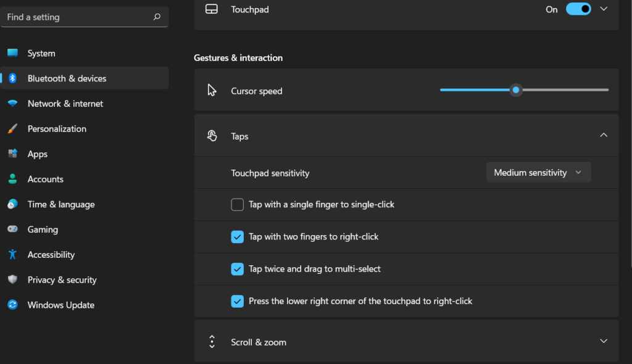Click the Gaming controller icon
632x364 pixels.
[x=12, y=229]
